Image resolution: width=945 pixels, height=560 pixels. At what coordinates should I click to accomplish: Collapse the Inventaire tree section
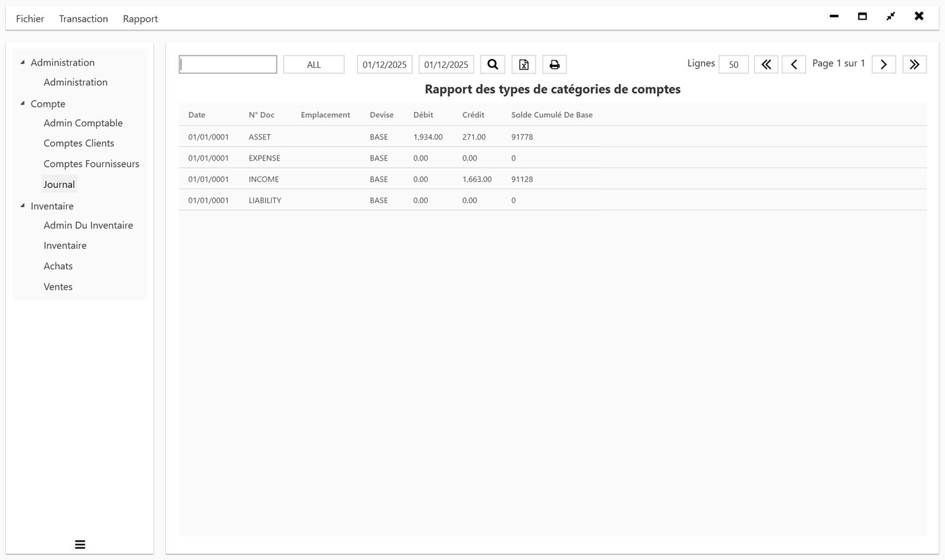click(22, 206)
